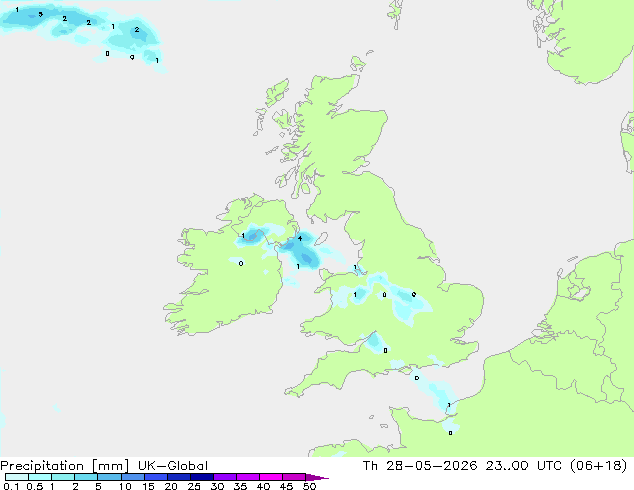
Task: Click the 'Th 28-05-2026' date text
Action: (x=420, y=466)
